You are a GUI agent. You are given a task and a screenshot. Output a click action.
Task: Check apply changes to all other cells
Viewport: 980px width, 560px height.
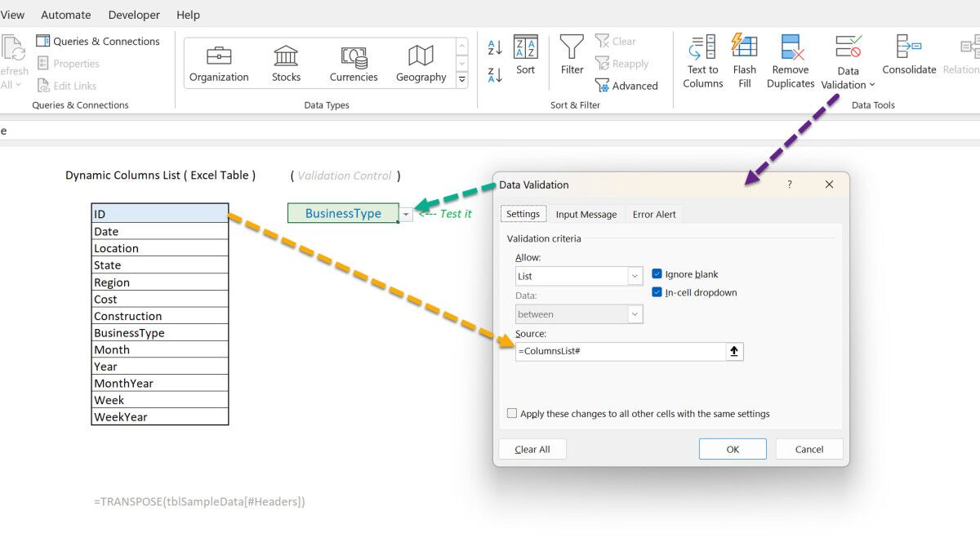click(x=512, y=414)
